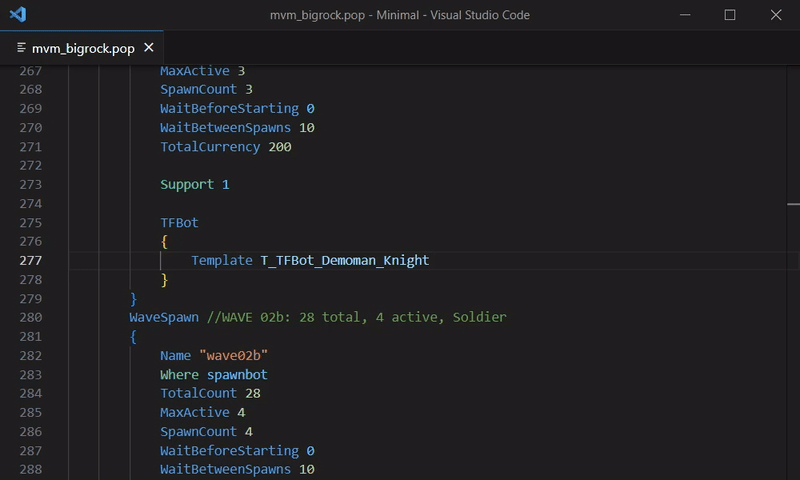Click 'WaitBetweenSpawns 10' on line 270
Image resolution: width=800 pixels, height=480 pixels.
(237, 128)
